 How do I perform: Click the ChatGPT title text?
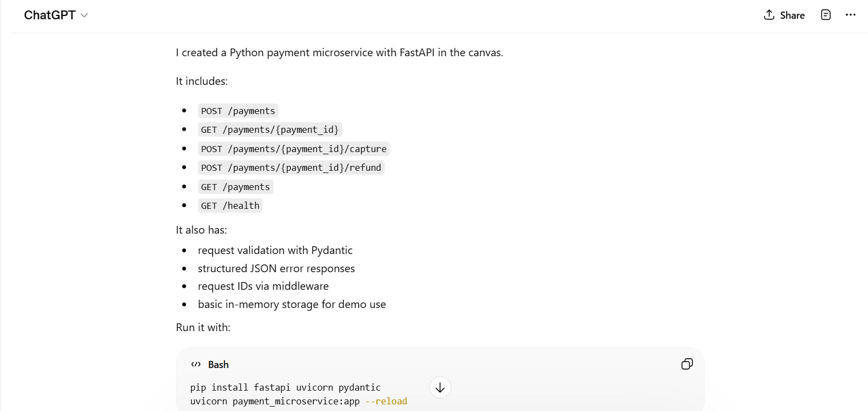50,15
